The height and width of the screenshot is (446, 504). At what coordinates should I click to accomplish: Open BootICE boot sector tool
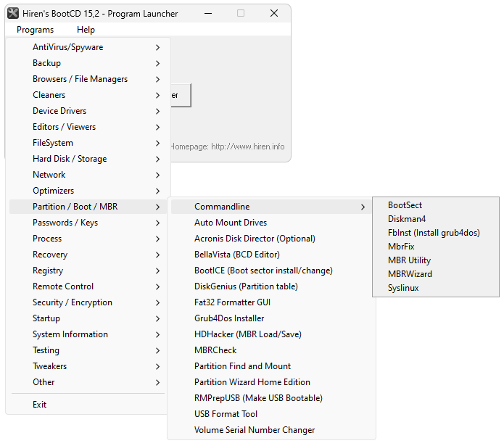[263, 271]
